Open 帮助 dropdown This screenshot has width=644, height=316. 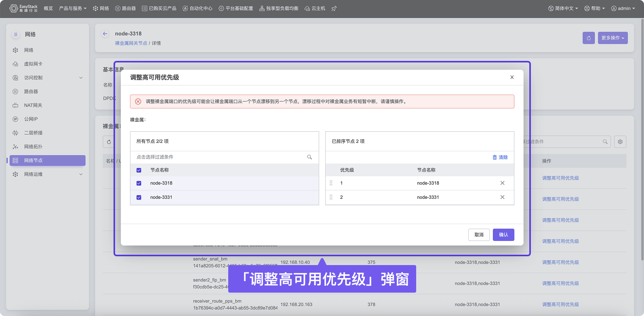pos(594,8)
